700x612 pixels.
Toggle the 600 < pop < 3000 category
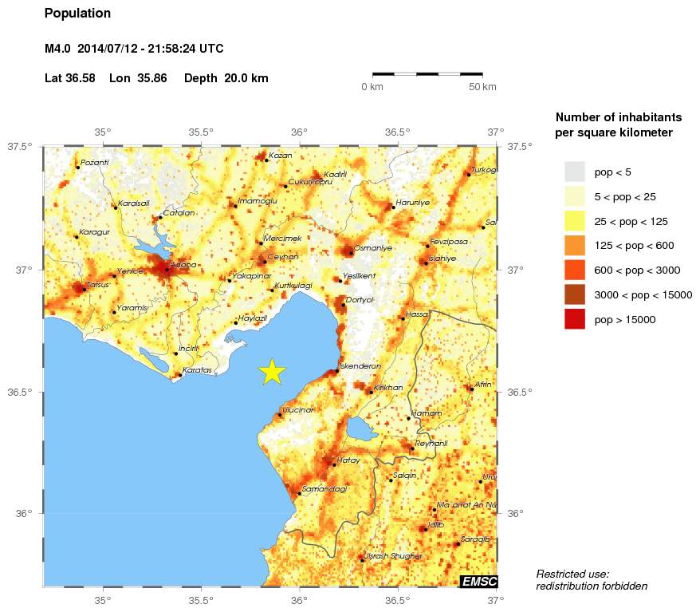[x=574, y=270]
